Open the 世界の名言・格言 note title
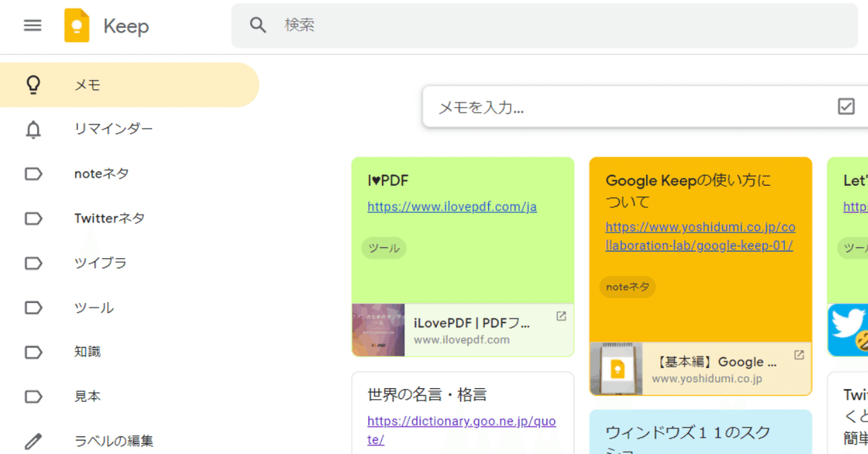Viewport: 868px width, 454px height. 427,395
